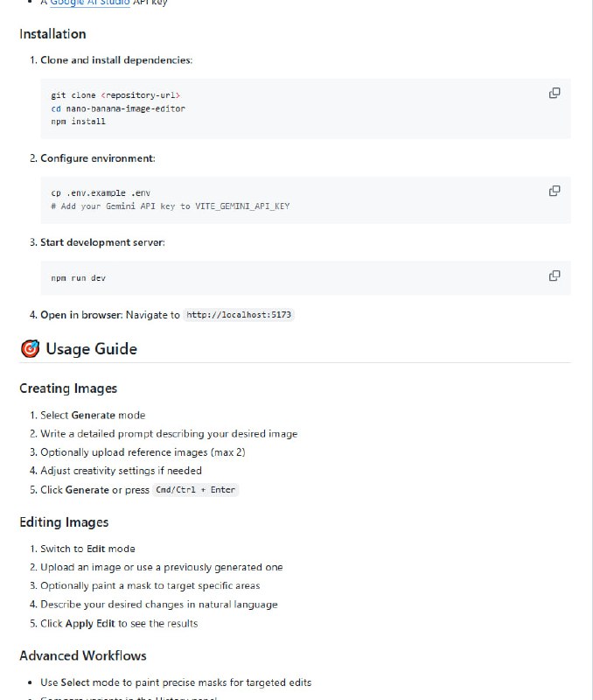Click the http://localhost:5173 inline code
Image resolution: width=593 pixels, height=700 pixels.
pos(240,315)
